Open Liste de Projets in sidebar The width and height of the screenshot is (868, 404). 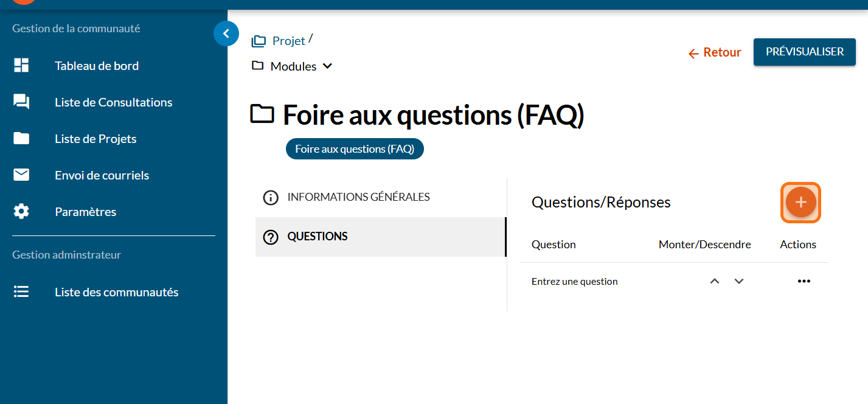pos(95,139)
